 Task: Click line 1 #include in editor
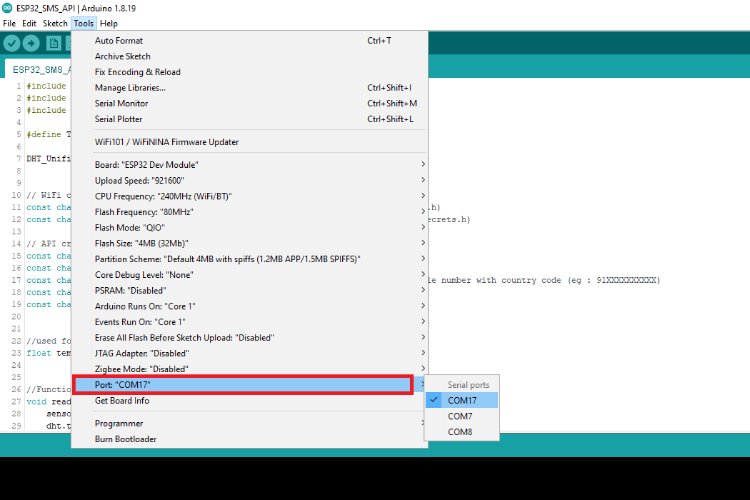pos(46,86)
